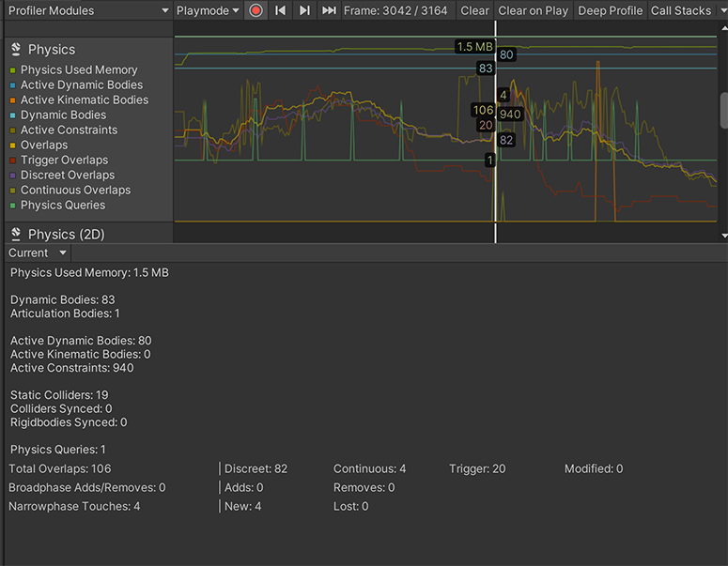The width and height of the screenshot is (728, 566).
Task: Click 'Articulation Bodies: 1' detail text
Action: (65, 314)
